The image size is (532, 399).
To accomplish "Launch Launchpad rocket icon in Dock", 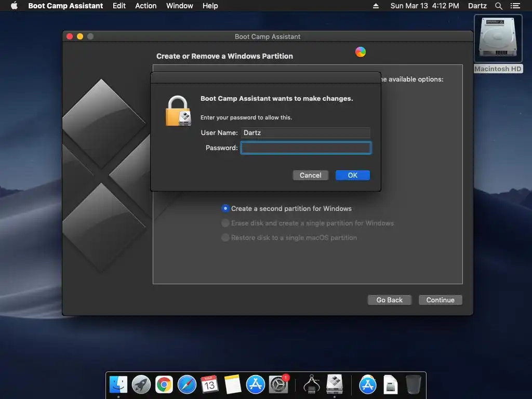I will (x=141, y=385).
